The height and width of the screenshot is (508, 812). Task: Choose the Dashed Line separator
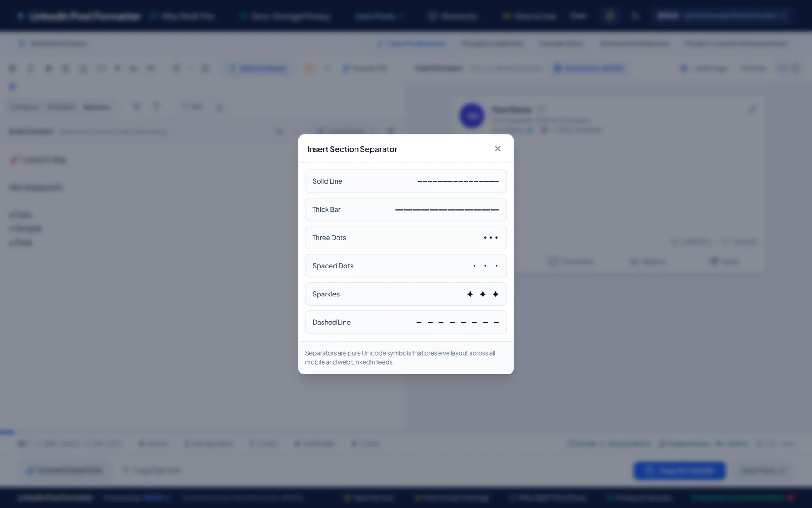406,322
